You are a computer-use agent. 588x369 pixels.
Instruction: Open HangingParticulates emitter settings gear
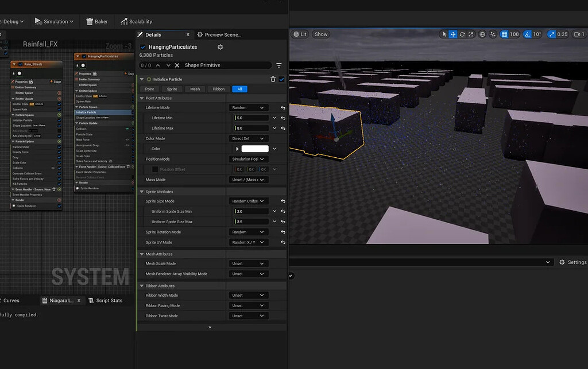point(220,46)
